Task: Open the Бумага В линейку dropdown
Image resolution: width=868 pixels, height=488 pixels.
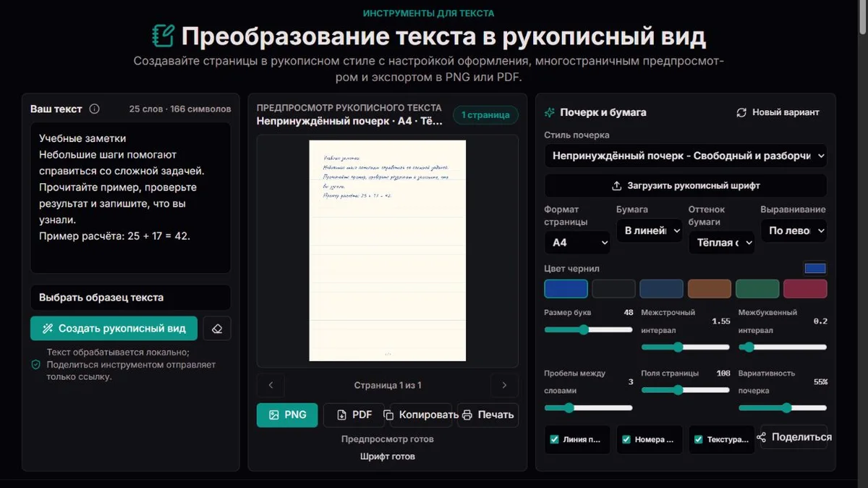Action: coord(649,230)
